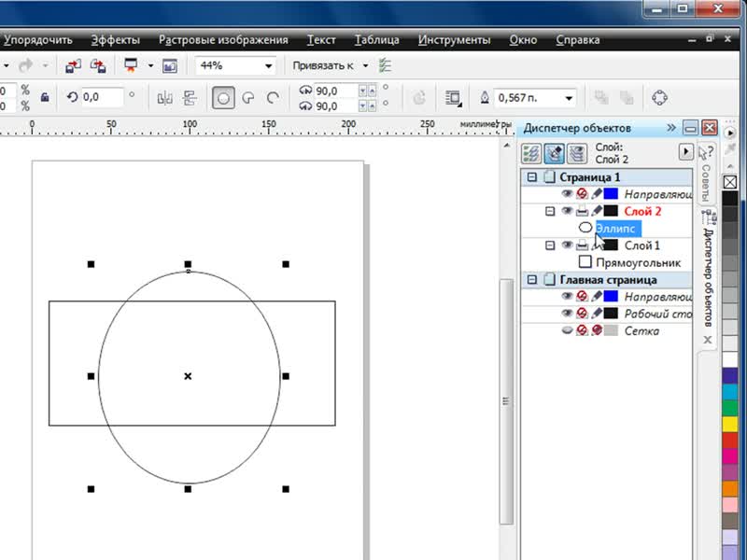Open the wrap paragraph text icon

coord(453,98)
